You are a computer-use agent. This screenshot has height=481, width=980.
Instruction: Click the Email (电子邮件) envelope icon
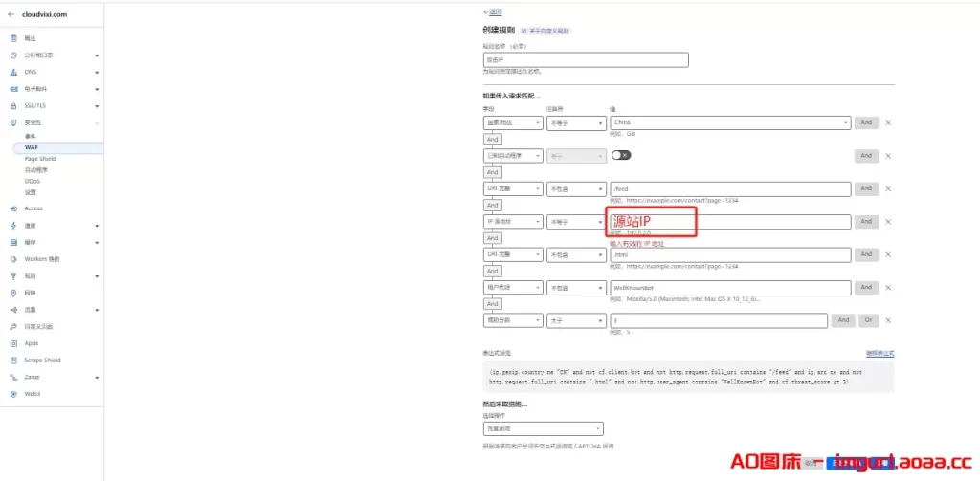click(13, 89)
